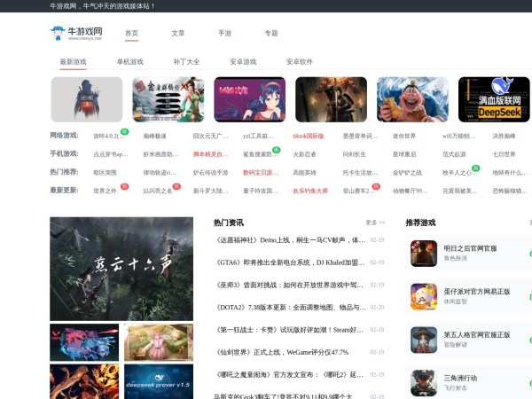Click the 燕云十六声 featured banner
This screenshot has height=399, width=532.
[x=121, y=269]
